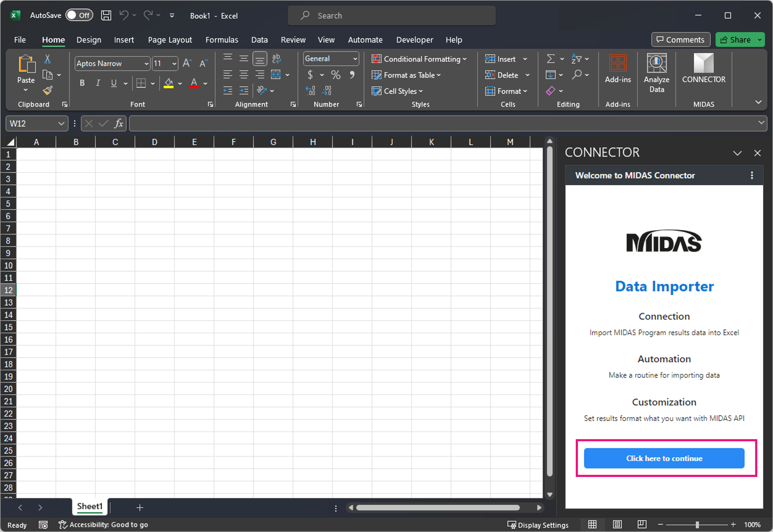Screen dimensions: 773x532
Task: Toggle AutoSave switch on
Action: (x=79, y=15)
